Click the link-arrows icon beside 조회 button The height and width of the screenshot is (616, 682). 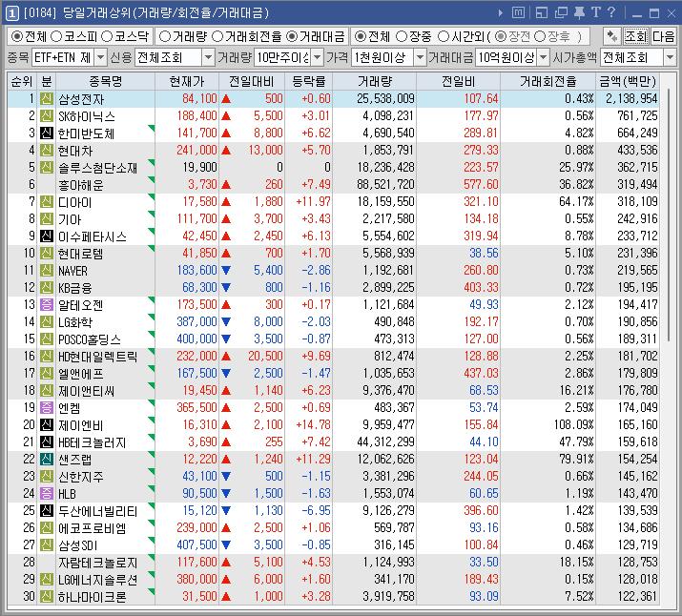(612, 36)
